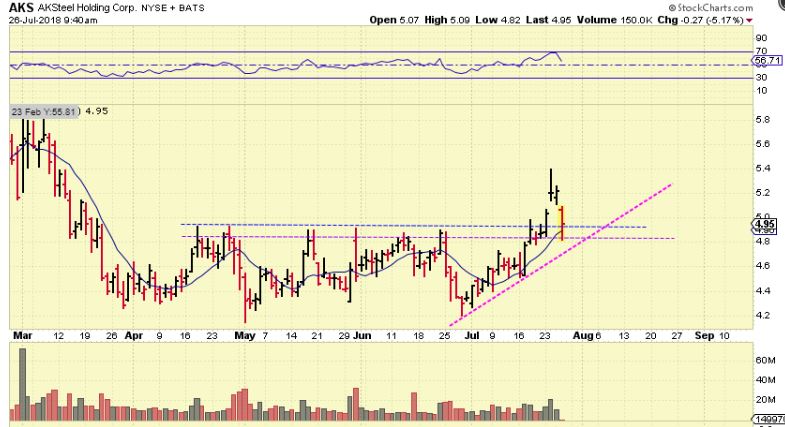Click the Jul label on date axis

tap(472, 335)
